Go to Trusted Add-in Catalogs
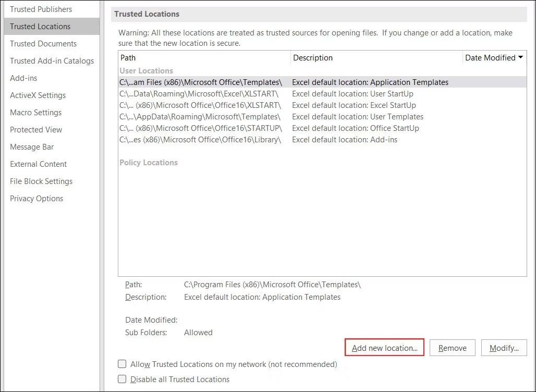The width and height of the screenshot is (536, 392). click(x=52, y=61)
